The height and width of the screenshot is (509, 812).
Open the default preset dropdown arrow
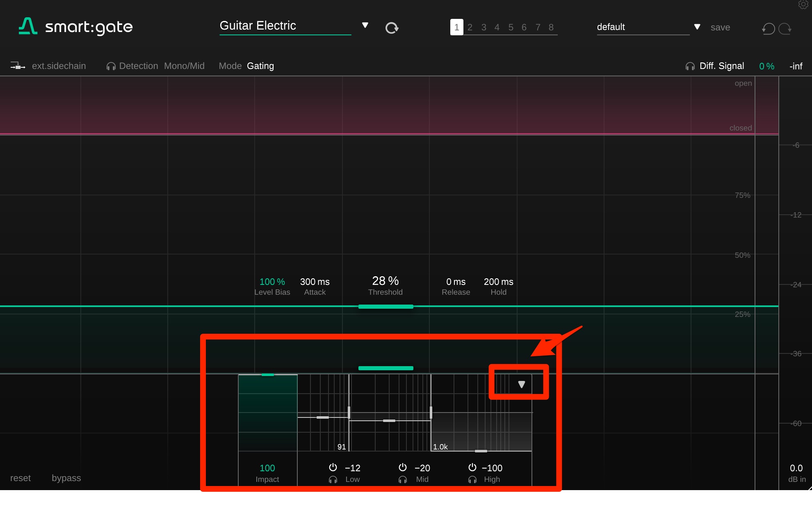coord(697,27)
